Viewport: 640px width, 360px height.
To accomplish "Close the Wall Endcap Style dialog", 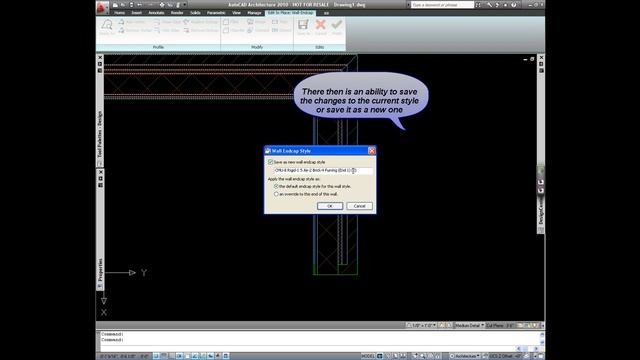I will [x=371, y=151].
